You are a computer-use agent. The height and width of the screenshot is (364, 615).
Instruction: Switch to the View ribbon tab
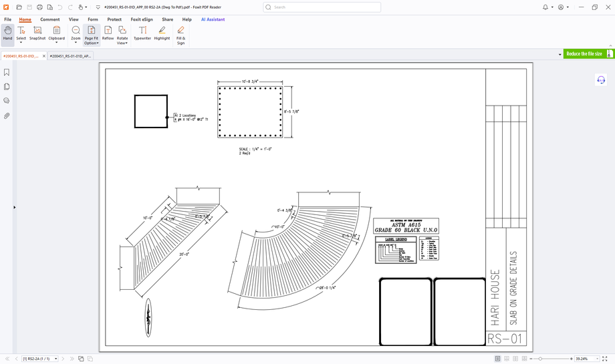(x=74, y=19)
